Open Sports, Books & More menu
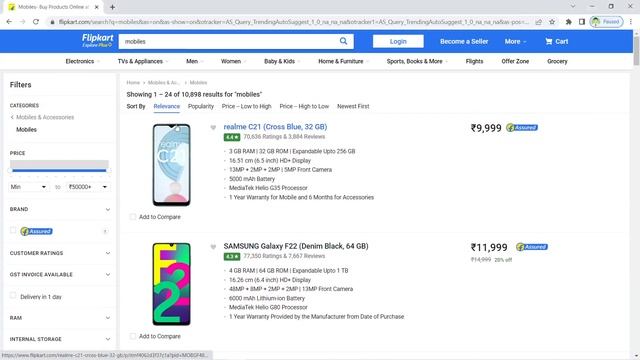This screenshot has width=640, height=360. point(417,61)
